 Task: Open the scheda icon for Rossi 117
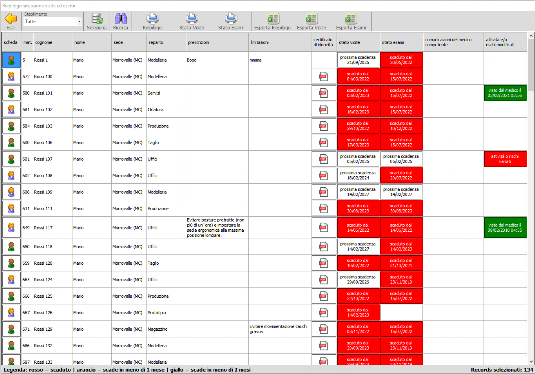point(11,227)
